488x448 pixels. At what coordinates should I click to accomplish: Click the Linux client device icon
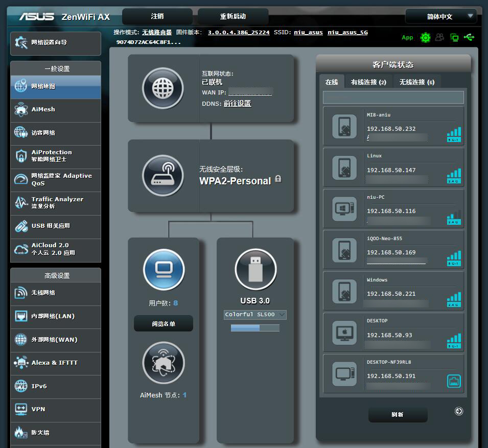click(x=344, y=168)
